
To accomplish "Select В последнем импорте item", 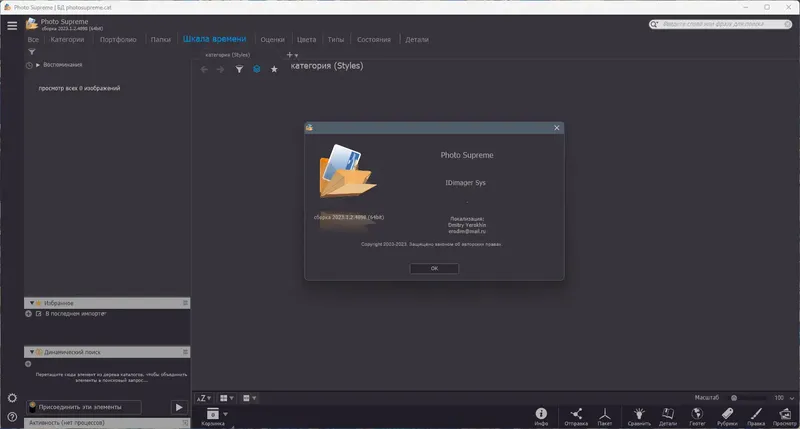I will [x=76, y=314].
